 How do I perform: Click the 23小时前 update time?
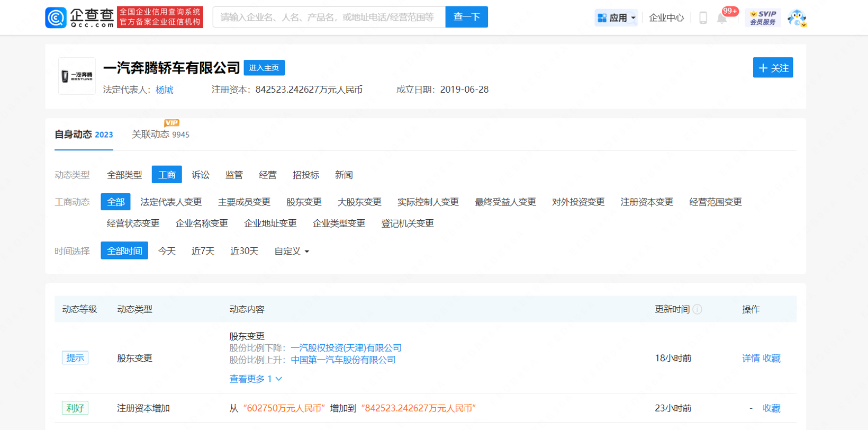[x=673, y=408]
